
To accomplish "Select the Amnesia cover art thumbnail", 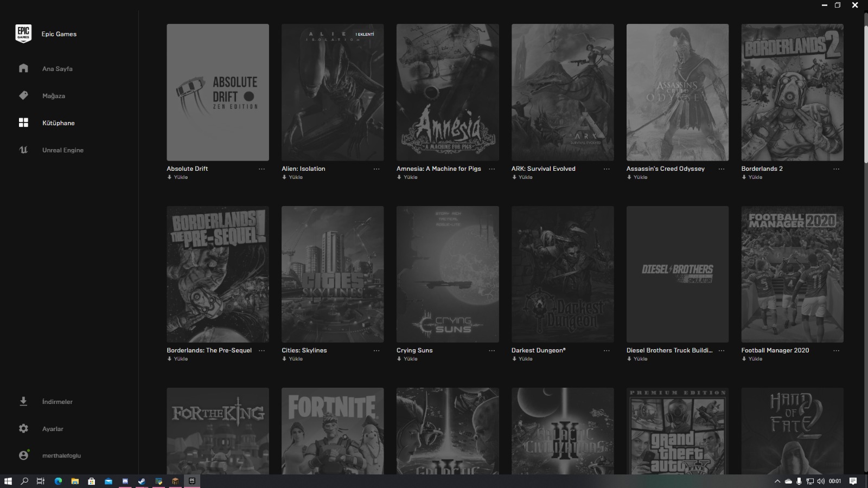I will tap(448, 92).
